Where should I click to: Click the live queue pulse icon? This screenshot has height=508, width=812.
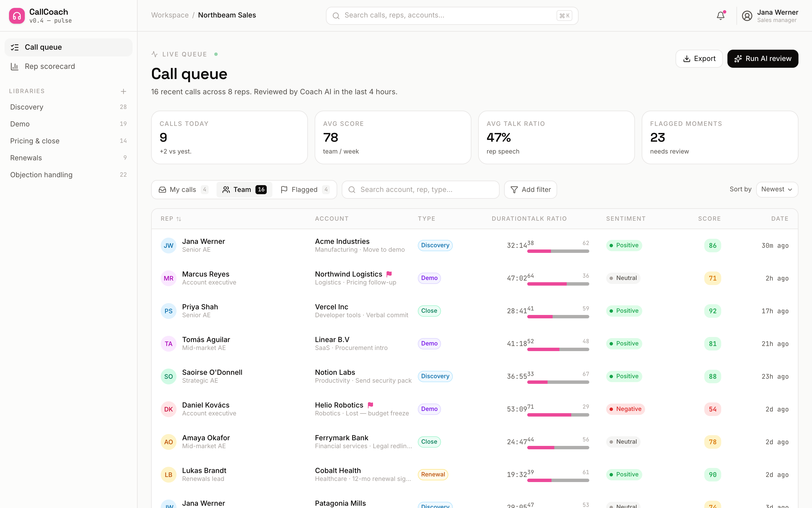pyautogui.click(x=154, y=54)
